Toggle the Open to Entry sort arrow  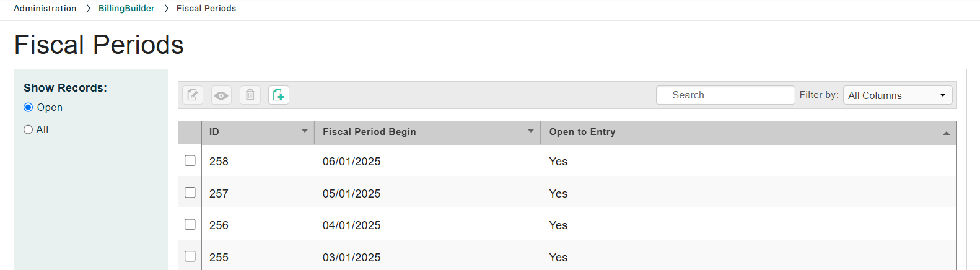[946, 133]
